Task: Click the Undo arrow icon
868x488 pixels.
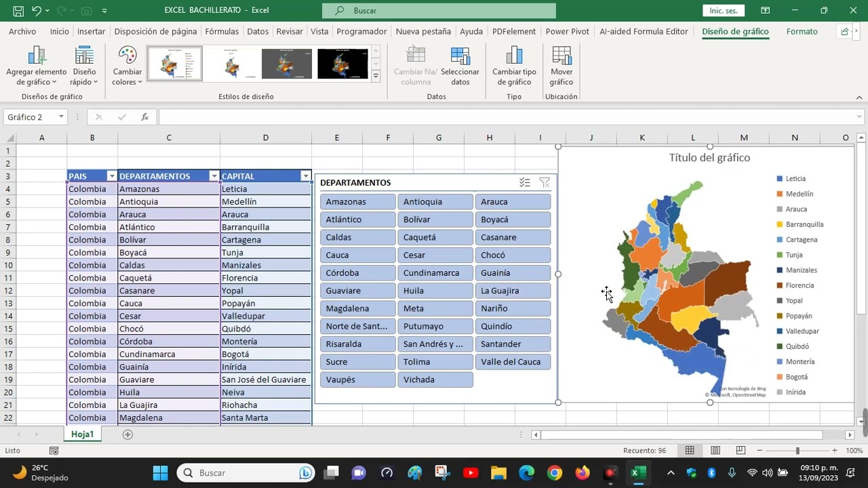Action: point(37,10)
